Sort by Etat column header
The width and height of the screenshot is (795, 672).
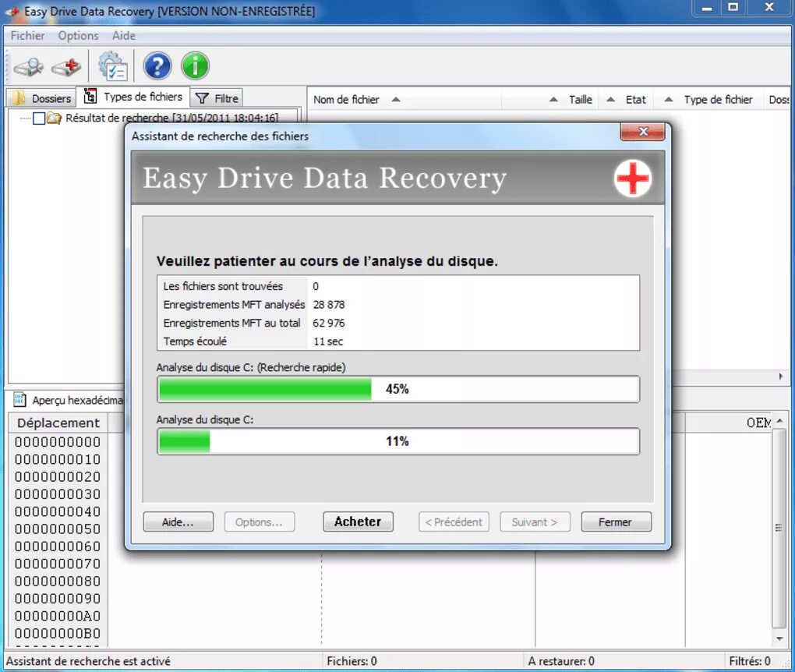(627, 100)
